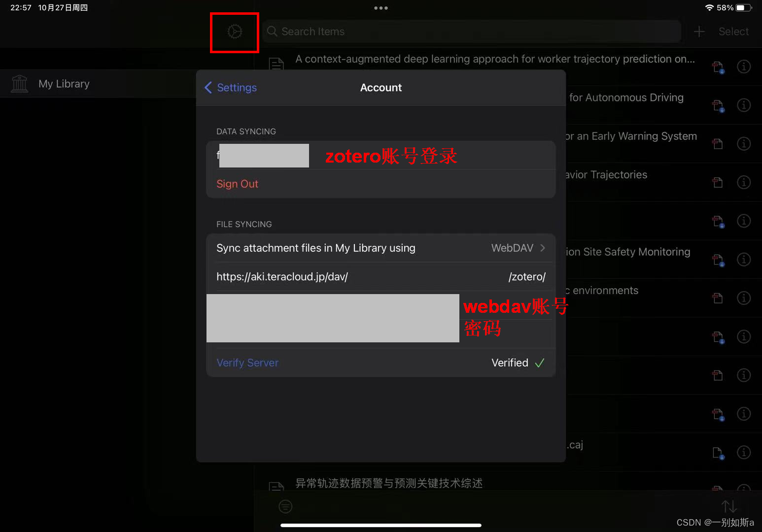Download the .caj attachment file
Image resolution: width=762 pixels, height=532 pixels.
[x=718, y=453]
